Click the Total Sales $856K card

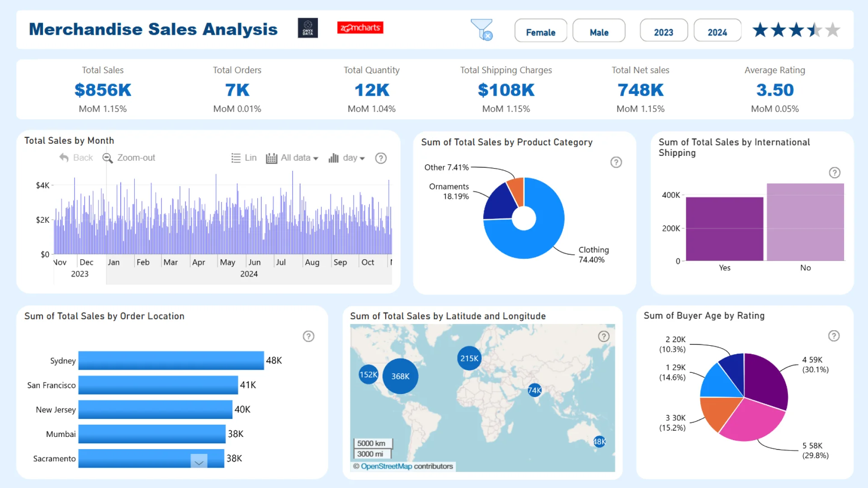click(x=103, y=89)
